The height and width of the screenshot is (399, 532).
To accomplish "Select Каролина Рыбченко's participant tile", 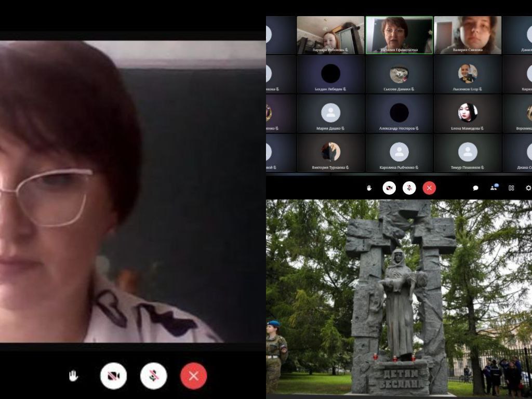I will pyautogui.click(x=399, y=153).
